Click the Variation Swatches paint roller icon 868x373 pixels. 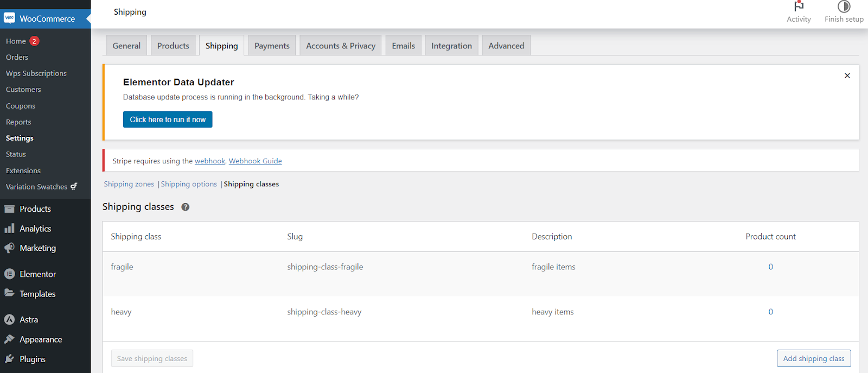coord(74,186)
